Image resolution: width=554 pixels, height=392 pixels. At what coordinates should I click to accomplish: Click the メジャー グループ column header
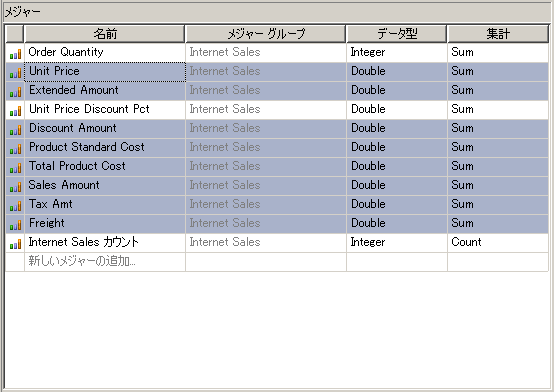coord(266,34)
